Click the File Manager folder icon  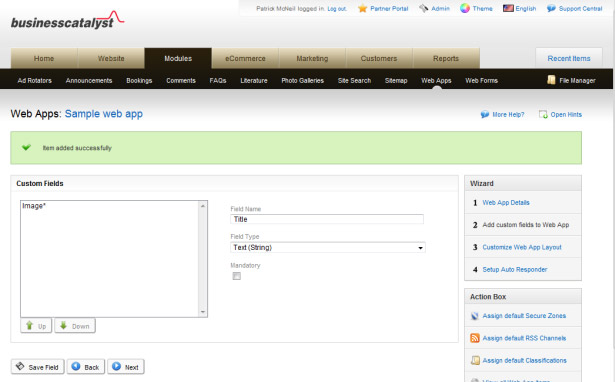[x=551, y=80]
